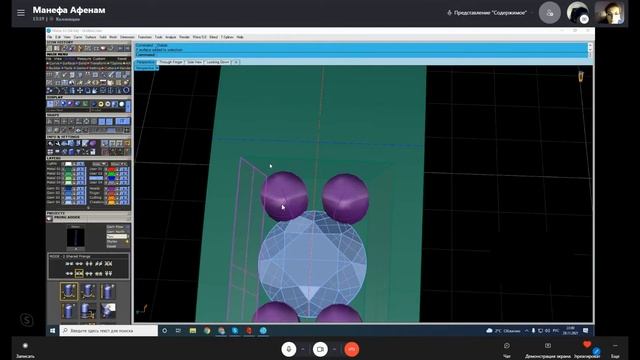The image size is (640, 360).
Task: Send a reaction with the heart icon
Action: tap(587, 345)
